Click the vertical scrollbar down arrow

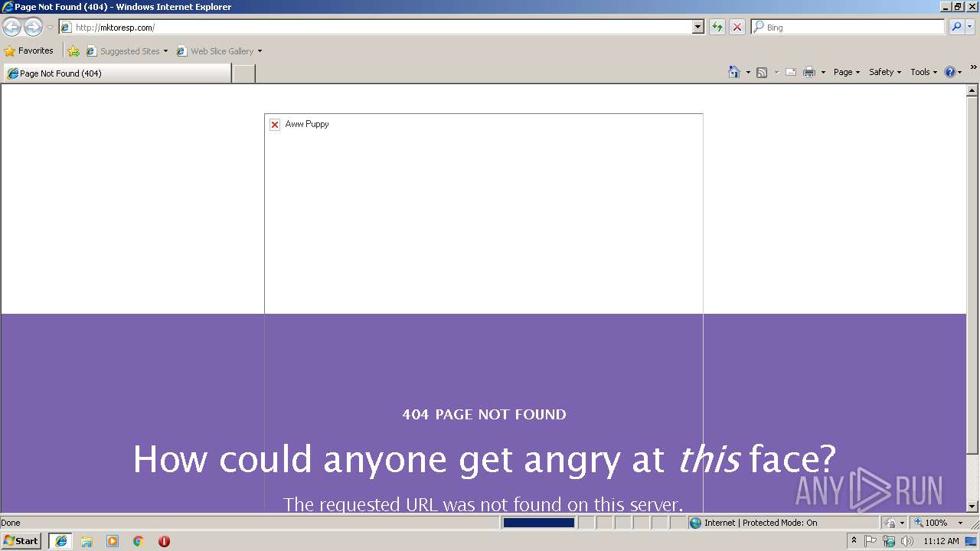[x=972, y=506]
